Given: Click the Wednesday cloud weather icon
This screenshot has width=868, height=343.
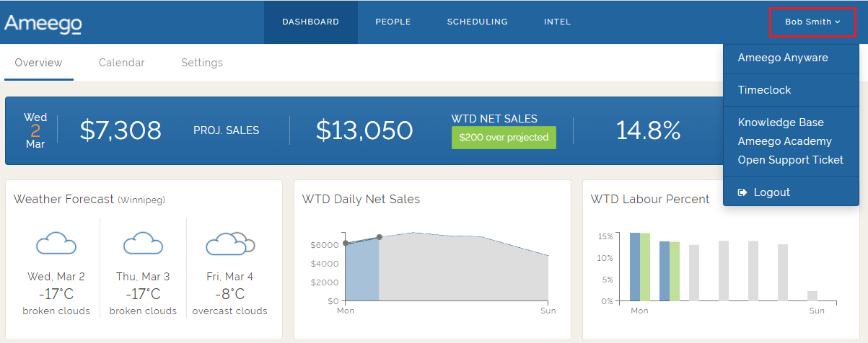Looking at the screenshot, I should (56, 244).
